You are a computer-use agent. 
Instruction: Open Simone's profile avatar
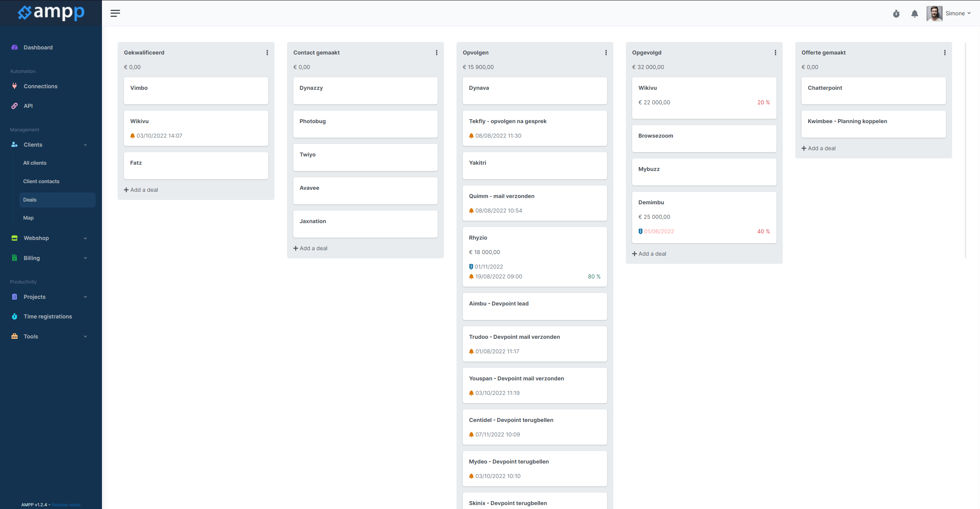click(x=934, y=14)
